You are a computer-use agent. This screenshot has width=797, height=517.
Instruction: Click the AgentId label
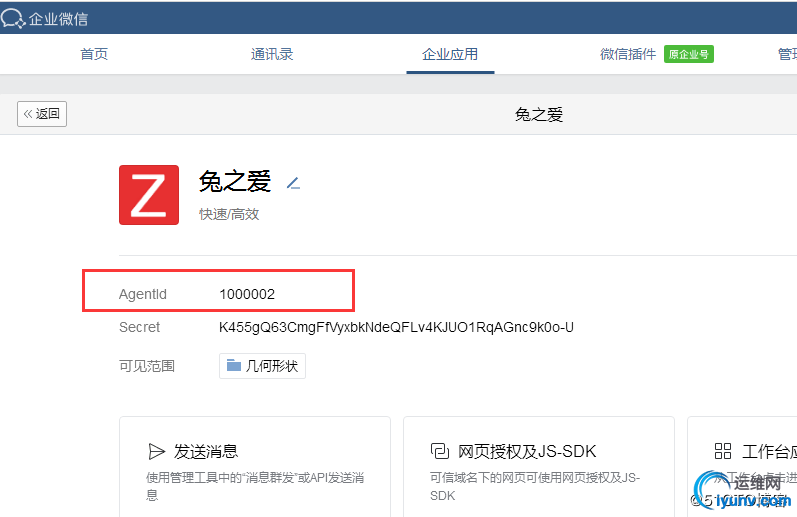point(143,294)
